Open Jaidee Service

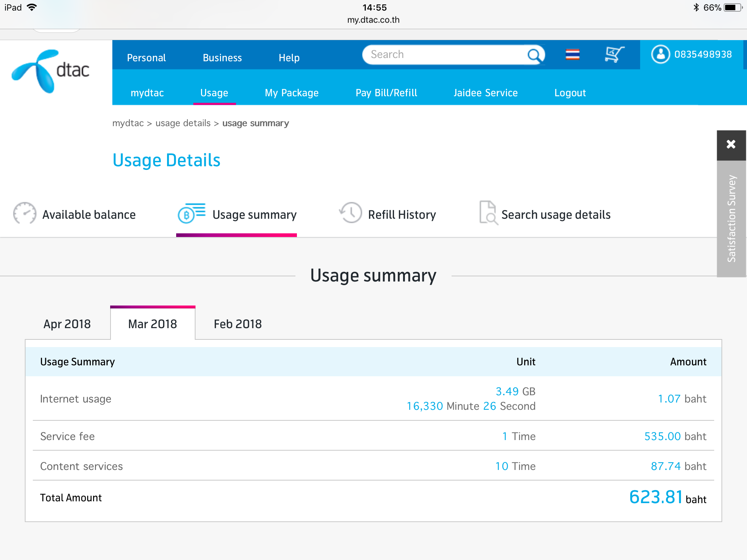(486, 93)
